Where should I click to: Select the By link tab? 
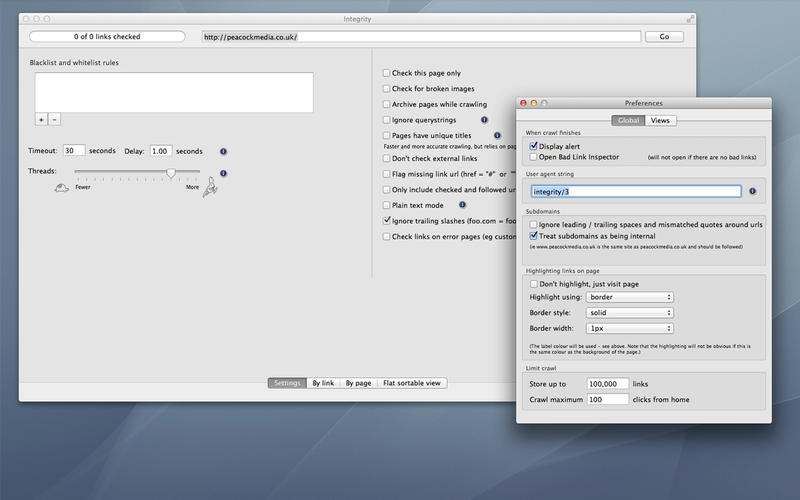[322, 383]
